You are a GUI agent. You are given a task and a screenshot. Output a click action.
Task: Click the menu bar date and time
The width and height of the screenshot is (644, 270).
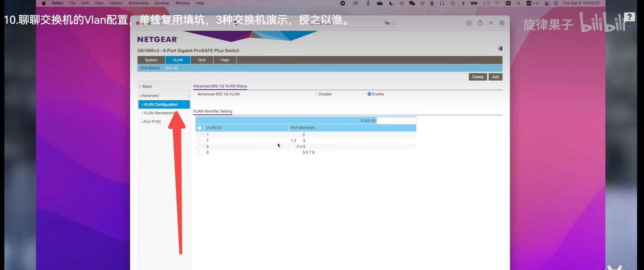(x=581, y=3)
